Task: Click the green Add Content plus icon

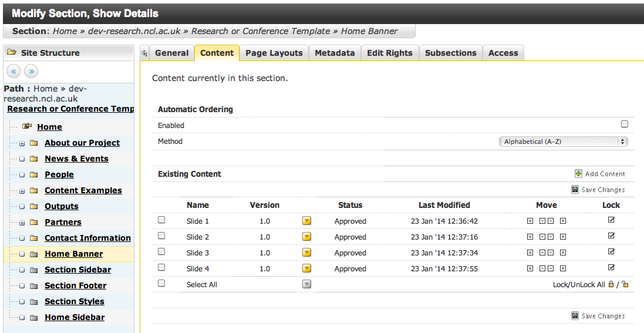Action: click(578, 174)
